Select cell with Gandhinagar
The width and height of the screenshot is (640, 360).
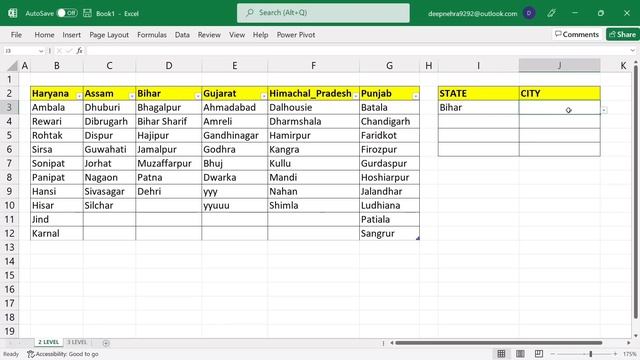pos(234,136)
